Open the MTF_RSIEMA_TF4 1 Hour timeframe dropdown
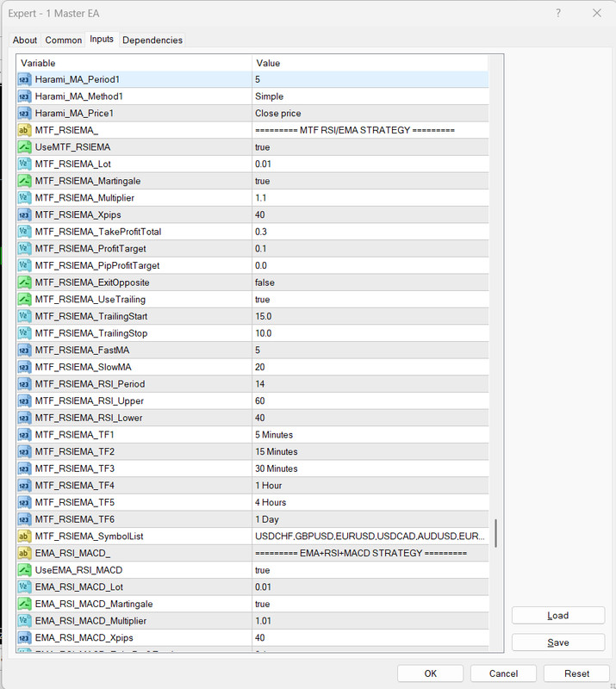The height and width of the screenshot is (689, 616). 370,486
